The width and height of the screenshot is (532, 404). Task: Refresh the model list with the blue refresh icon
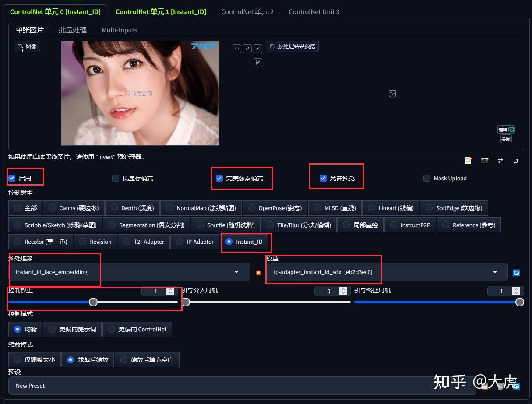pyautogui.click(x=516, y=272)
